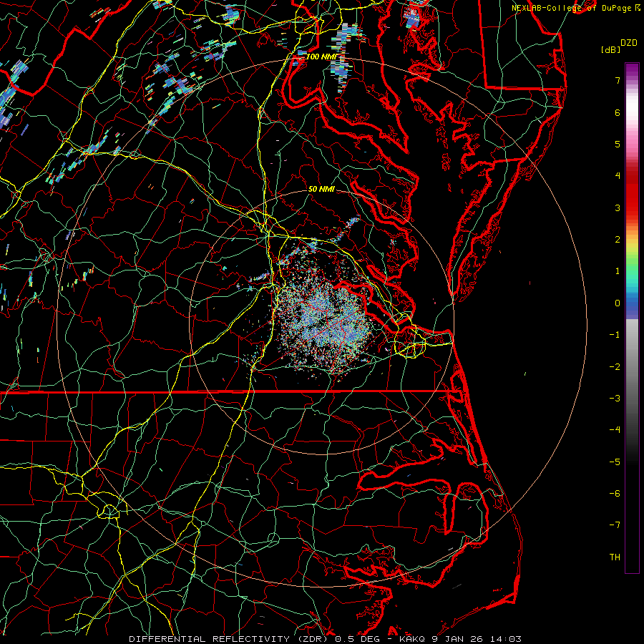Select the 7 dB value on legend
Screen dimensions: 644x644
click(x=618, y=80)
